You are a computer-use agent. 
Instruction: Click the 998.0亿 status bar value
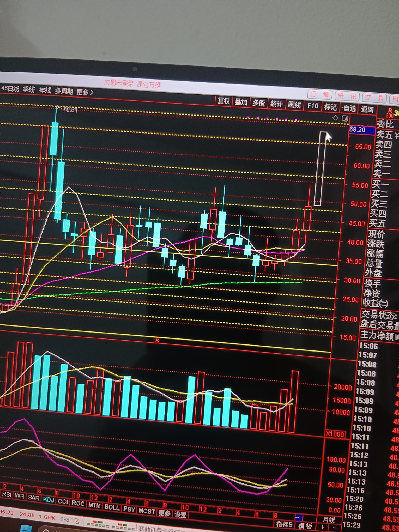(x=70, y=520)
